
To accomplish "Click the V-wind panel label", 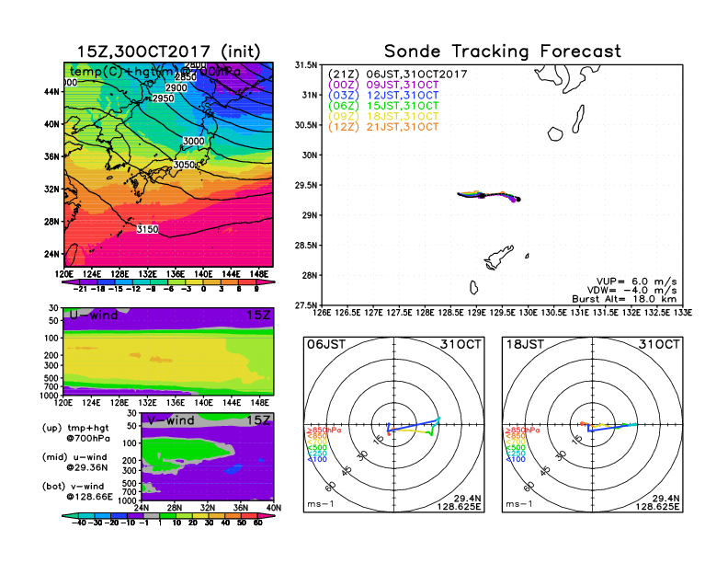I will [x=172, y=420].
